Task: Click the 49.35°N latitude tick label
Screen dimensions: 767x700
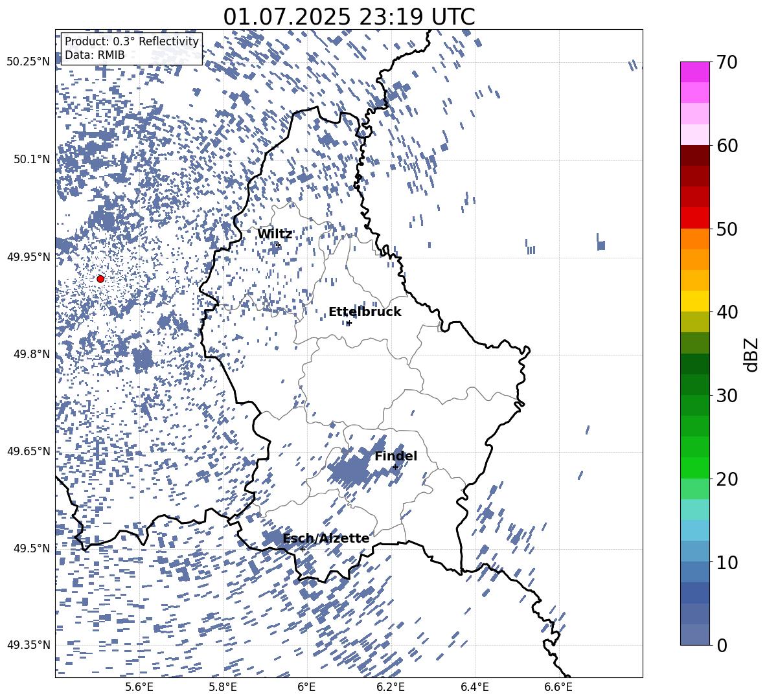Action: [29, 645]
